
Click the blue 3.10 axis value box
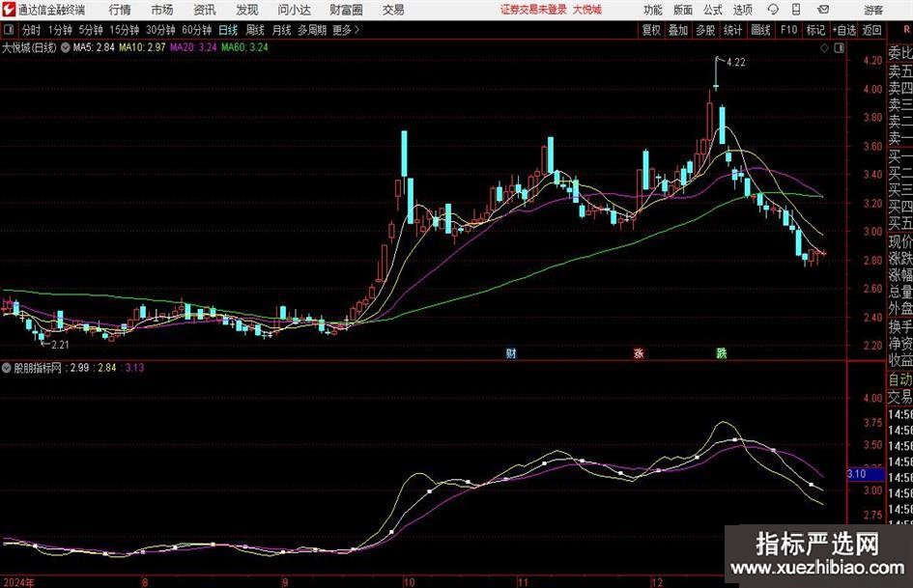pyautogui.click(x=866, y=474)
